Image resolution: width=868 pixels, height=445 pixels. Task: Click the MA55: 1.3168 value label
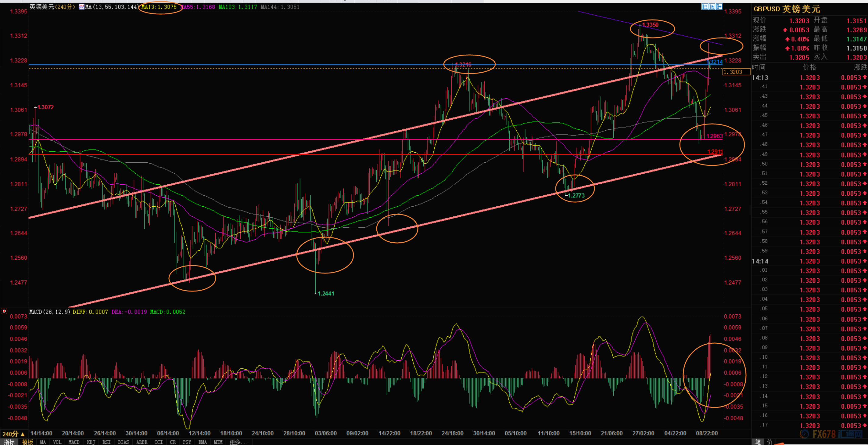point(198,7)
